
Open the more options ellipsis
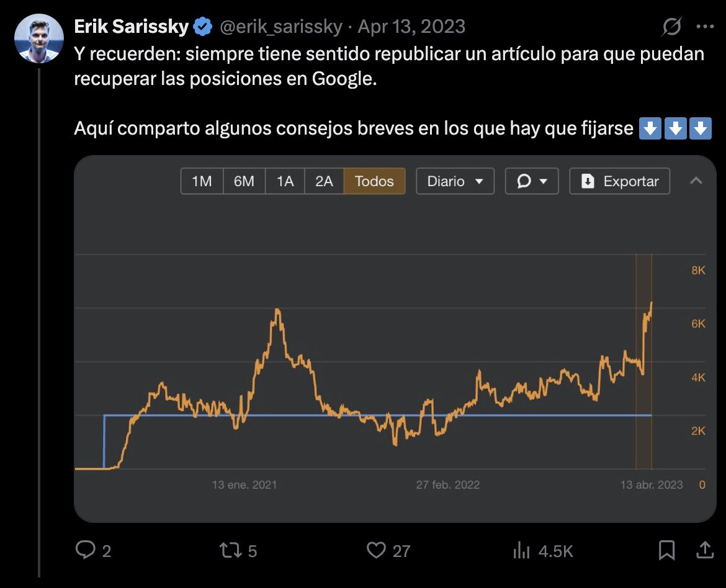(705, 25)
